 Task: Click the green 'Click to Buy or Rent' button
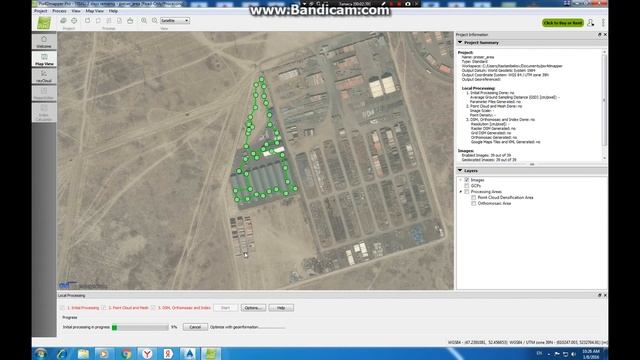(x=563, y=23)
